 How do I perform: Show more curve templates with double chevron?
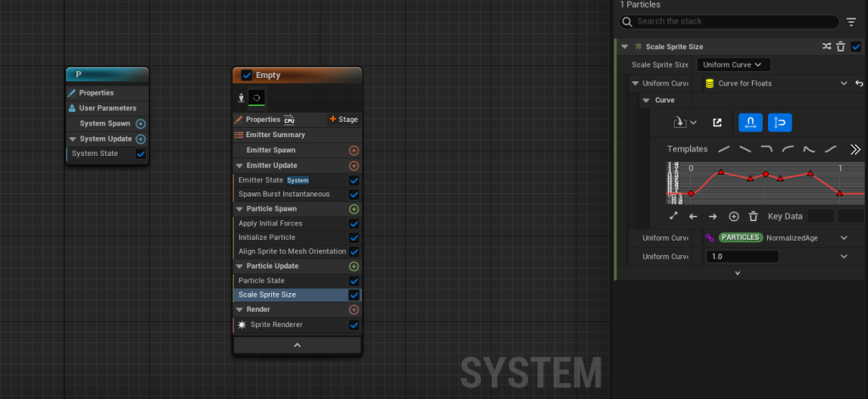pos(854,149)
